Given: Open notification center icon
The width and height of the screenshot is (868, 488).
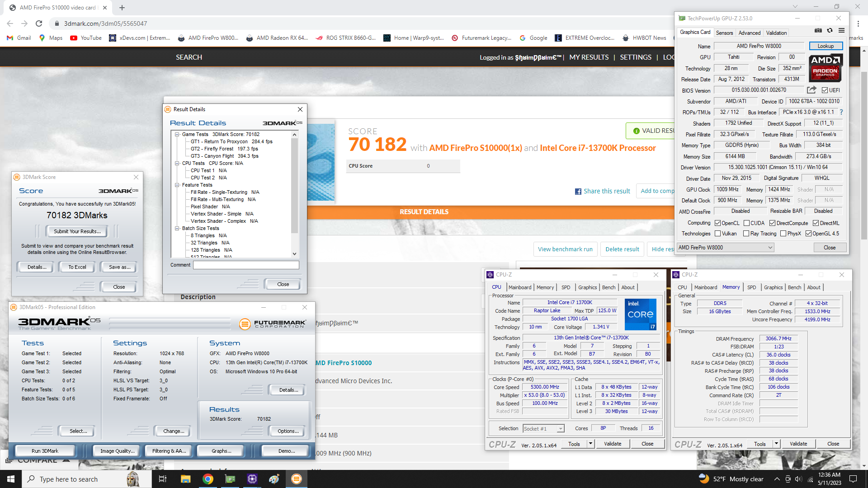Looking at the screenshot, I should [853, 479].
